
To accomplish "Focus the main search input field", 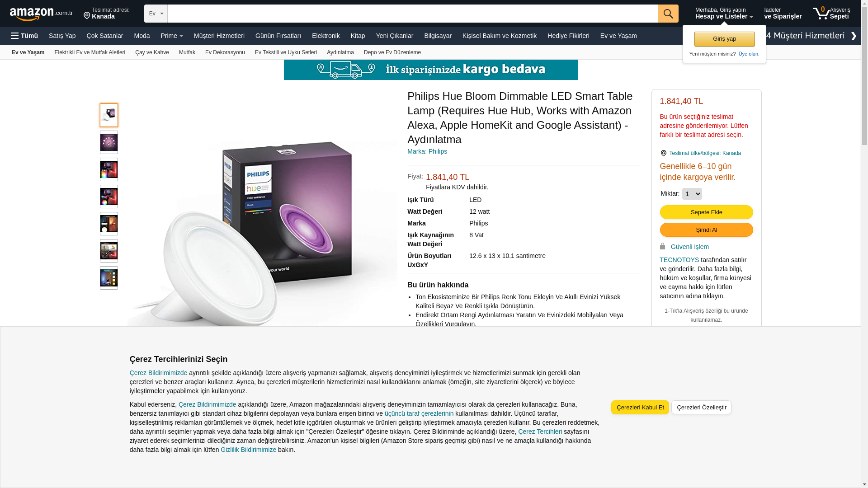I will pyautogui.click(x=413, y=14).
